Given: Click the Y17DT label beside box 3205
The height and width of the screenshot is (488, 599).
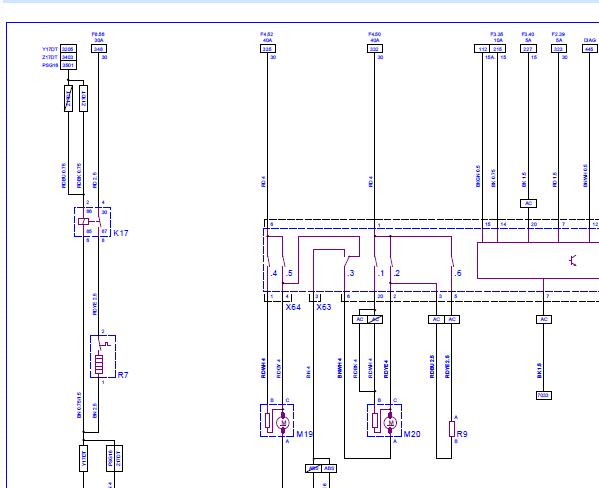Looking at the screenshot, I should tap(50, 49).
